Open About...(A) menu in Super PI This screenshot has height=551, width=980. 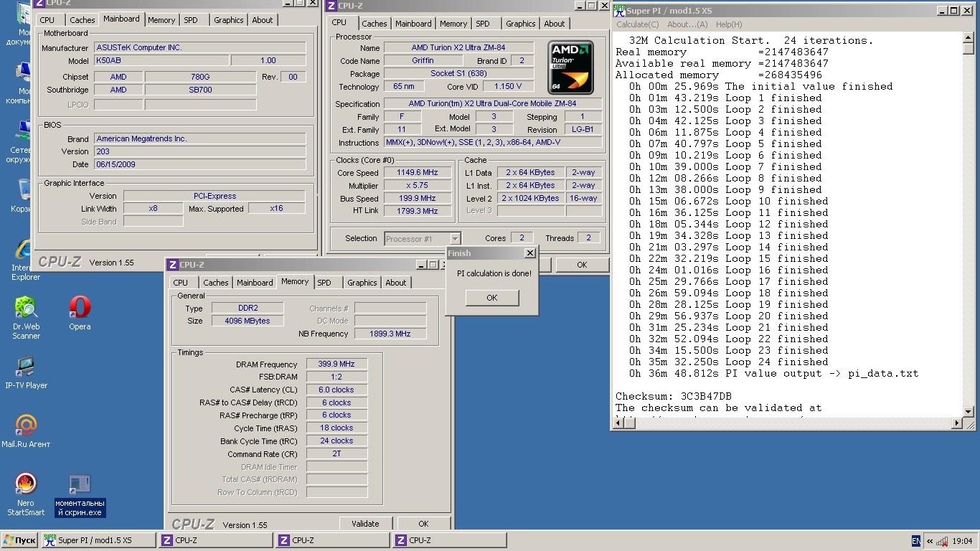coord(687,24)
